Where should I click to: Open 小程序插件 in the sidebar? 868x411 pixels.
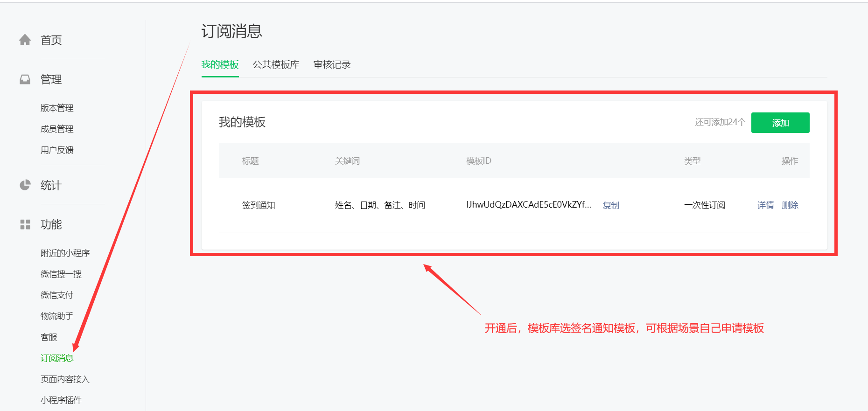[61, 400]
